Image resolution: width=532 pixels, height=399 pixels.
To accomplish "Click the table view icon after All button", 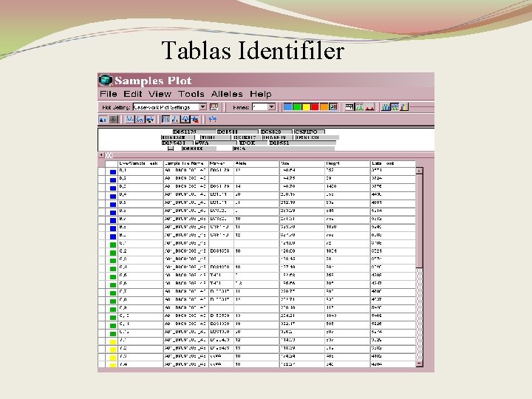I will 349,107.
